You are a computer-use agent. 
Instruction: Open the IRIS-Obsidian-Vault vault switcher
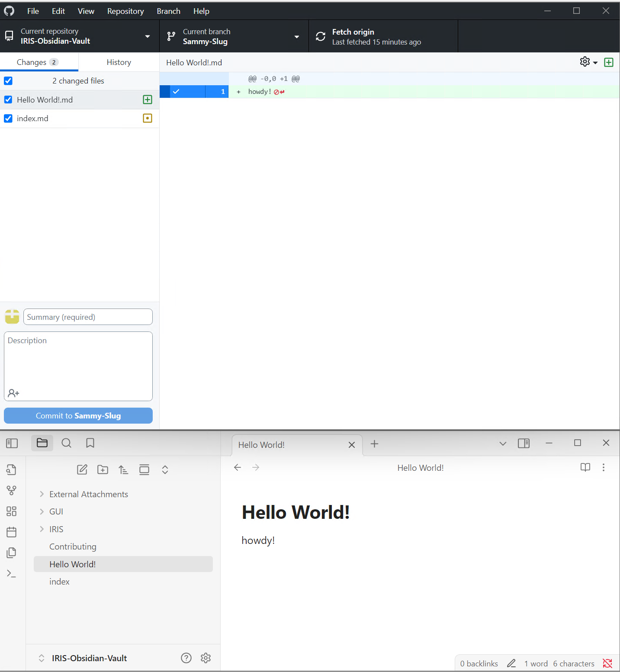point(83,658)
